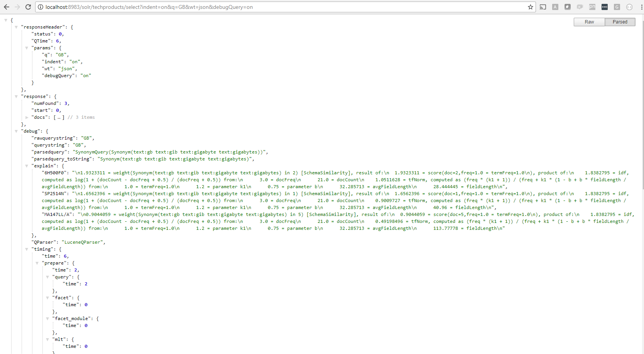Image resolution: width=644 pixels, height=354 pixels.
Task: Click the "QTime" key in responseHeader
Action: click(41, 41)
